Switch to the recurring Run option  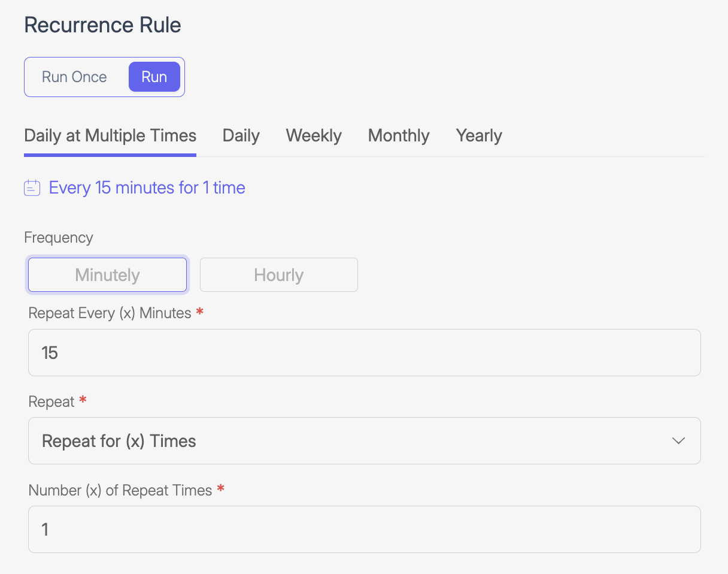pos(154,77)
